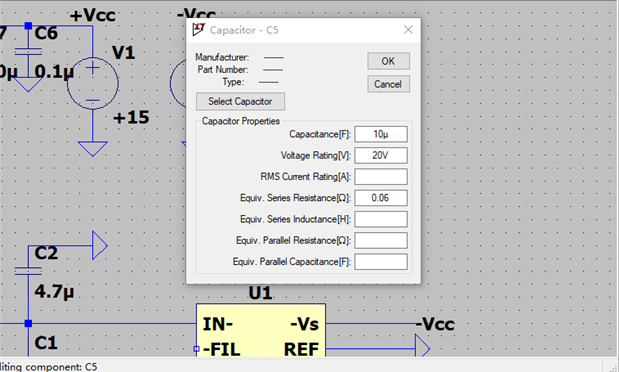Click the Manufacturer label in dialog
Screen dimensions: 619x372
click(x=222, y=57)
